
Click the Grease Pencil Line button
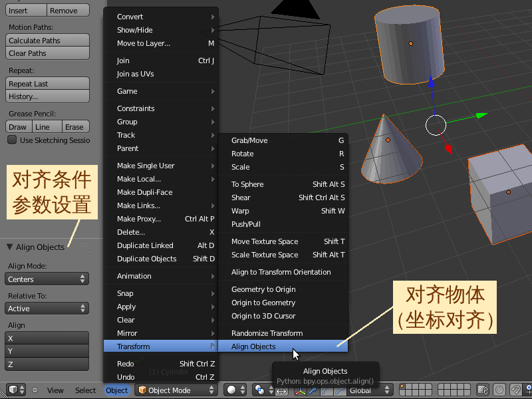(x=47, y=126)
